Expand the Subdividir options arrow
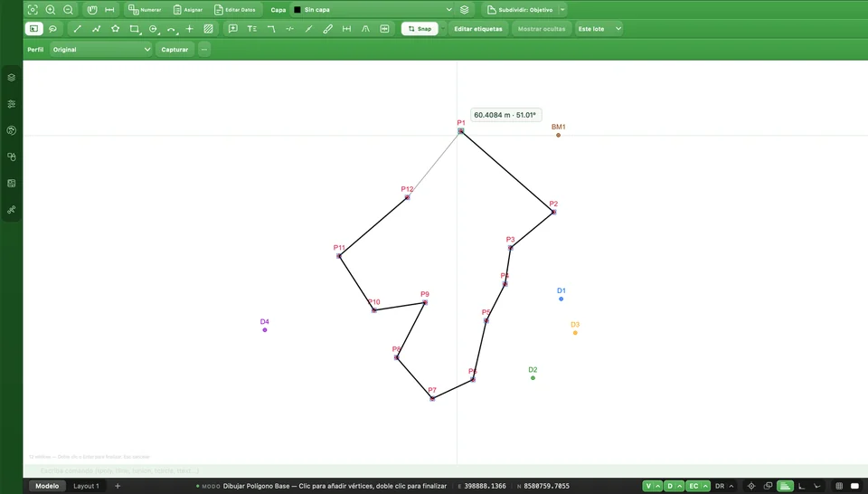The width and height of the screenshot is (868, 494). [x=562, y=9]
